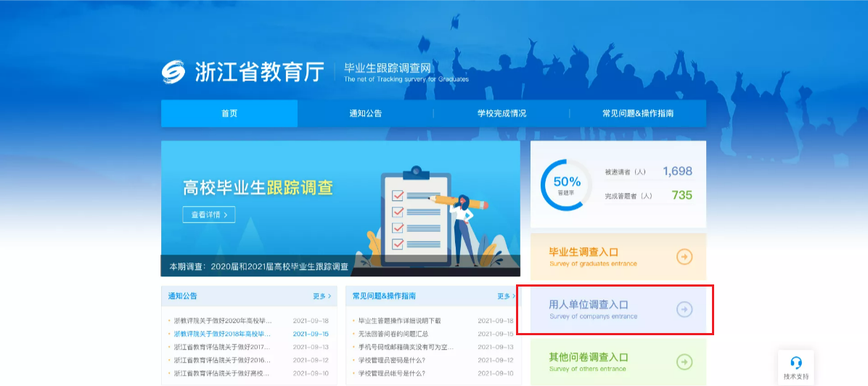Open the 首页 navigation tab
The image size is (868, 386).
point(229,114)
